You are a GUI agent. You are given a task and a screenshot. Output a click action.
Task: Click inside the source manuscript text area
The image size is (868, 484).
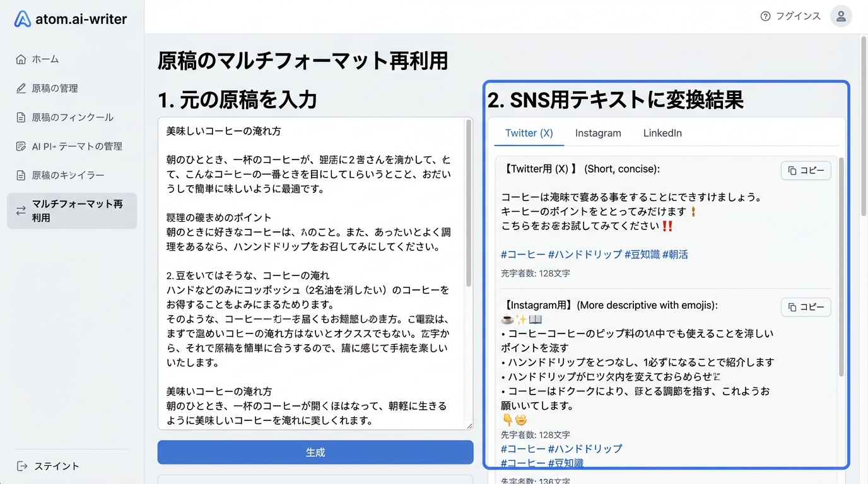click(309, 271)
